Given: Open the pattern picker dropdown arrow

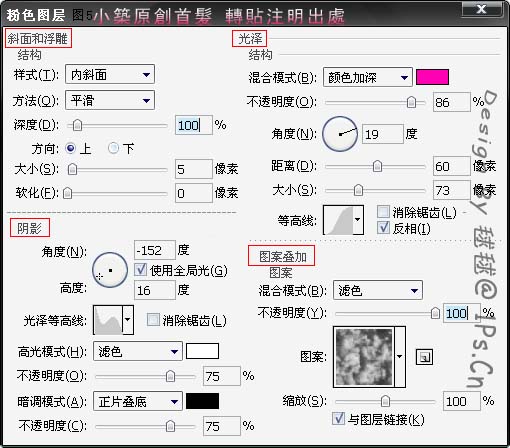Looking at the screenshot, I should [x=400, y=357].
